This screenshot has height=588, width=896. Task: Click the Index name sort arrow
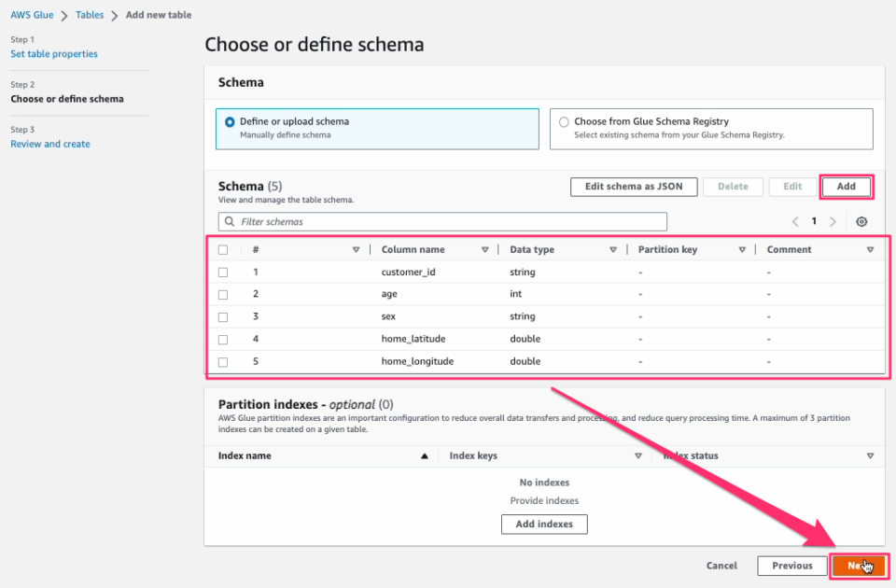pos(425,455)
